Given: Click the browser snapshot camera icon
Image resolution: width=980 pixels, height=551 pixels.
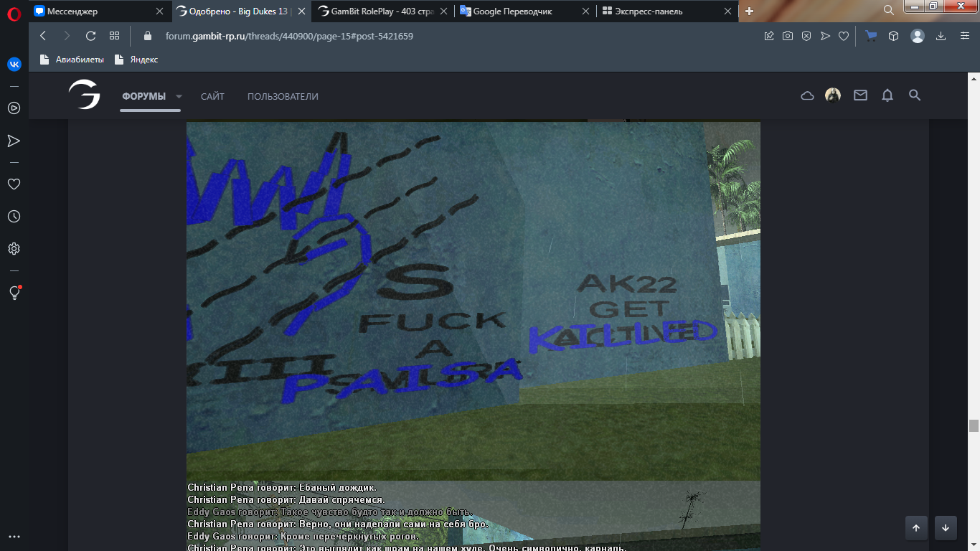Looking at the screenshot, I should click(x=788, y=36).
